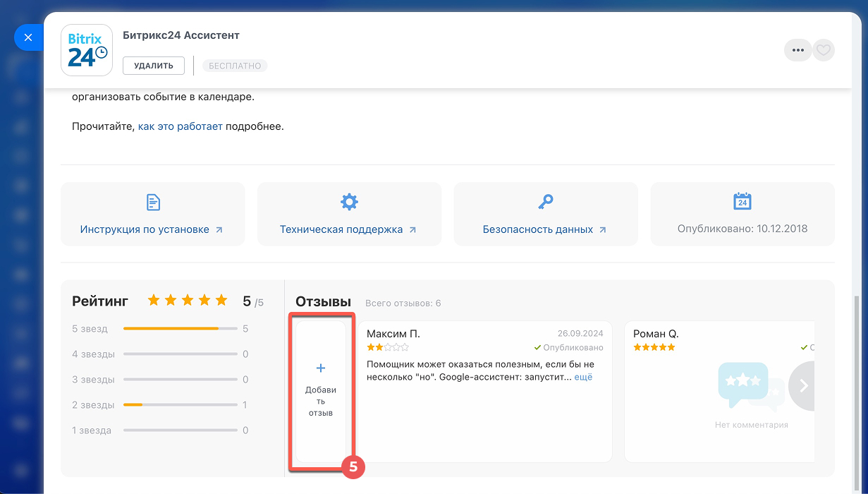868x494 pixels.
Task: Click the publication date calendar icon
Action: pos(742,201)
